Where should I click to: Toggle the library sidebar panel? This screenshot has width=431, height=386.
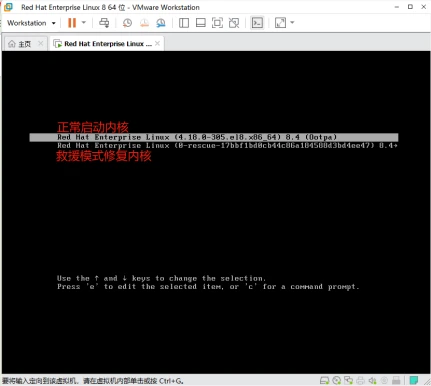(184, 23)
